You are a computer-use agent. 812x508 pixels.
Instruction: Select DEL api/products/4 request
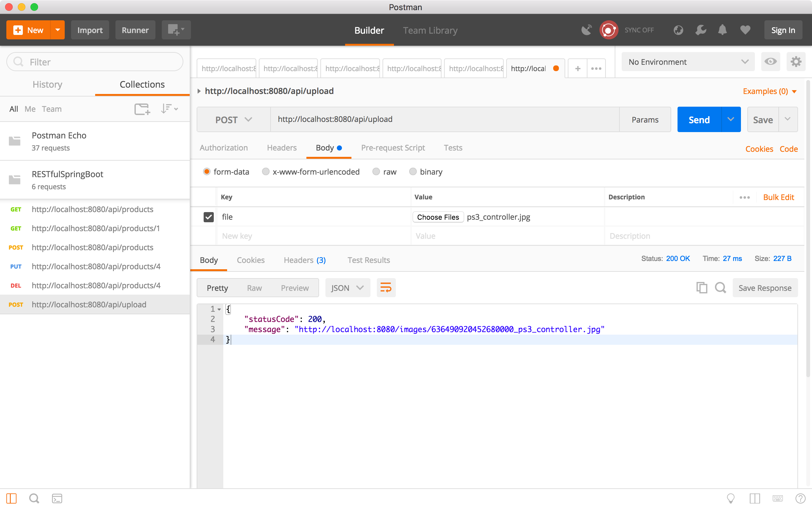95,285
